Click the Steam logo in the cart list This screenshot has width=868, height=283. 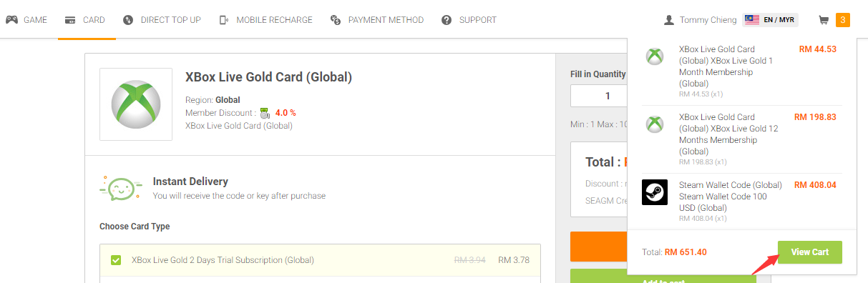pyautogui.click(x=654, y=192)
